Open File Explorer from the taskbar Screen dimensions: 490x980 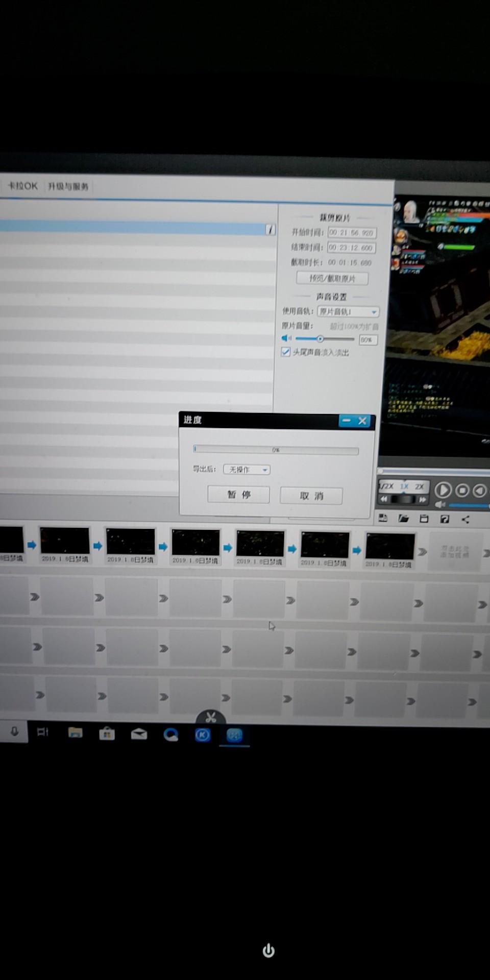[75, 733]
